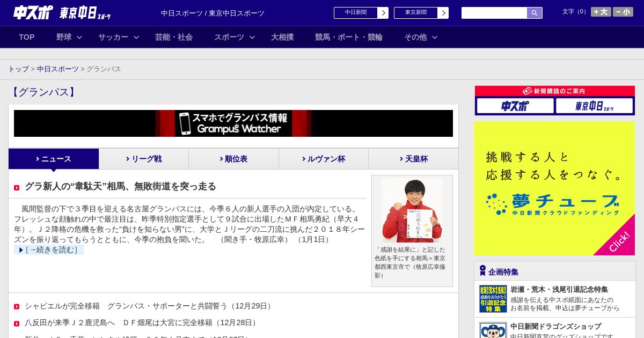
Task: Click red bullet icon beside 八反田 headline
Action: (17, 323)
